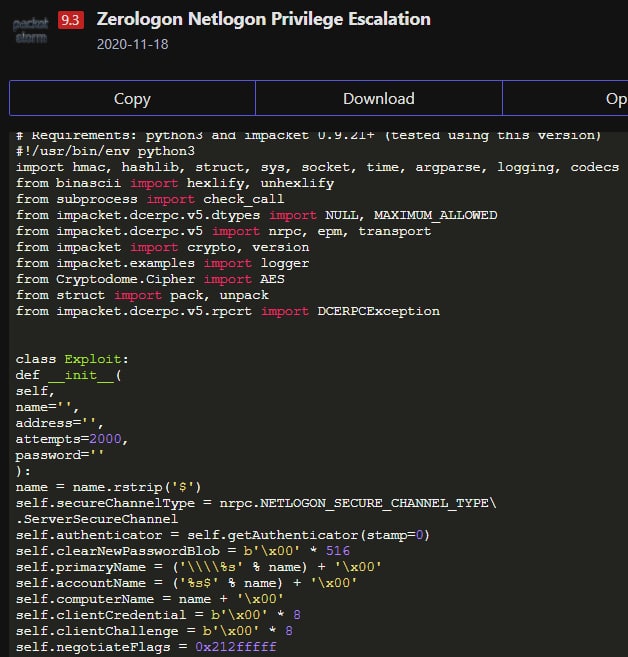
Task: Click the date 2020-11-18
Action: click(132, 44)
